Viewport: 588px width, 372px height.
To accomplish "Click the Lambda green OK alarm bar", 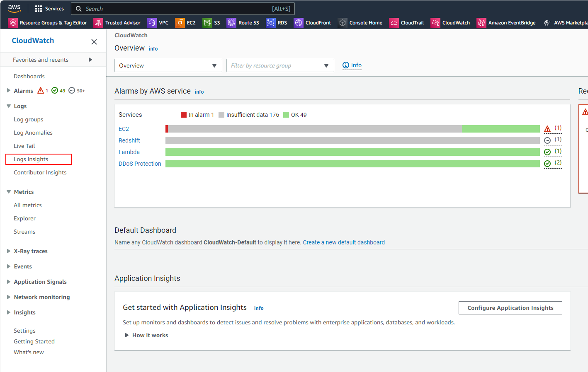I will point(352,152).
